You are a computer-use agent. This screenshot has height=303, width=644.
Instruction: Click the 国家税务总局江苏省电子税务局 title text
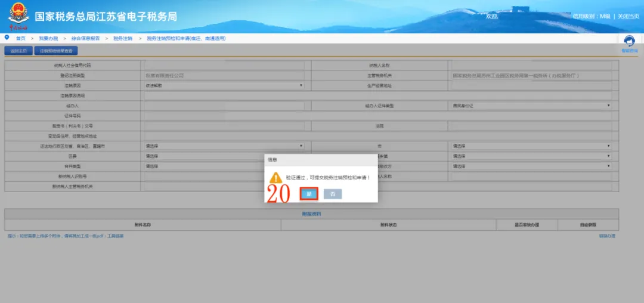click(106, 17)
